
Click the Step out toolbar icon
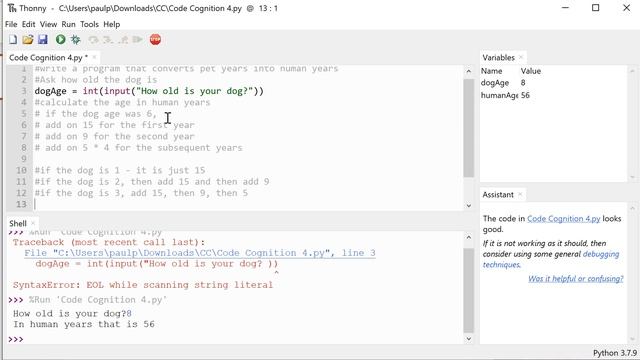pyautogui.click(x=123, y=40)
